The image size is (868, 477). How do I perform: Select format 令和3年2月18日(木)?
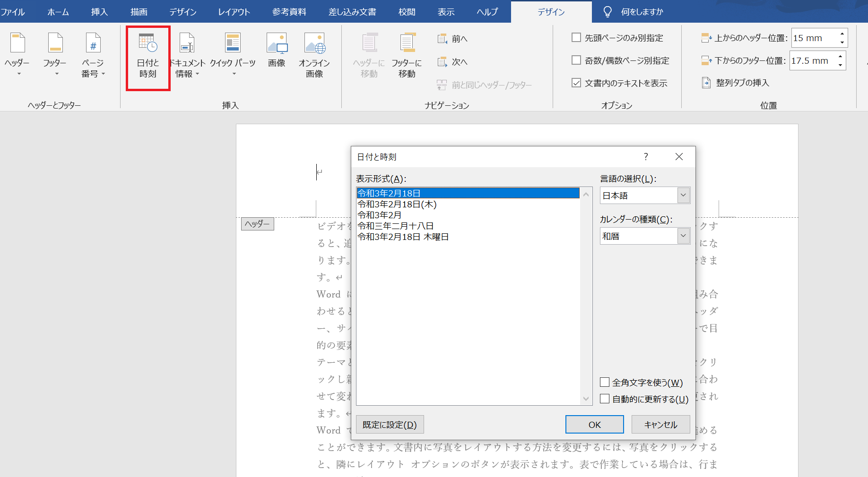click(x=468, y=204)
